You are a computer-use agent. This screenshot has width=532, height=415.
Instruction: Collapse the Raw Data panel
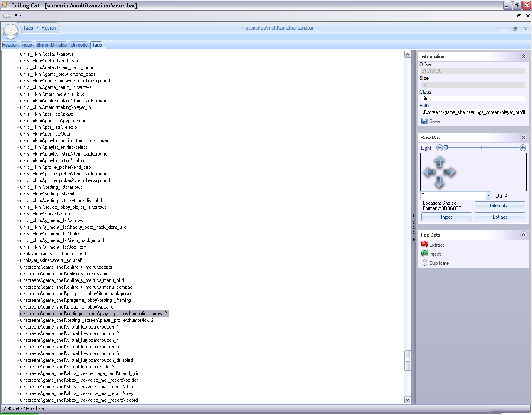click(523, 138)
